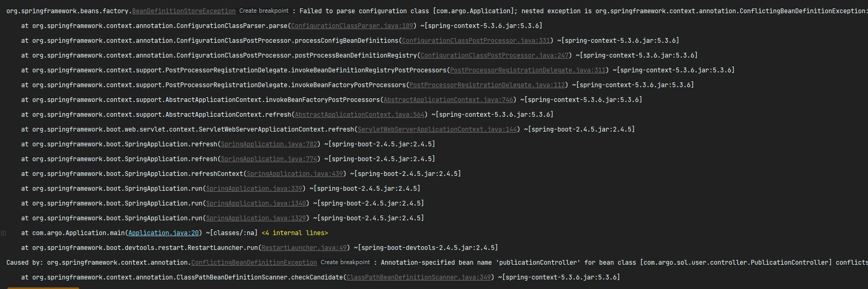868x289 pixels.
Task: Go to SpringApplication.java:782
Action: click(x=269, y=144)
